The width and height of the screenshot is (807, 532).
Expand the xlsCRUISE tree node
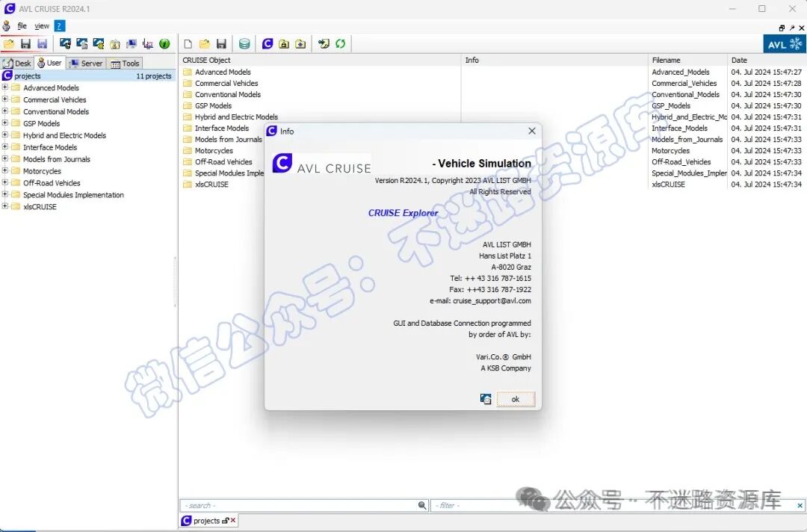pos(5,205)
